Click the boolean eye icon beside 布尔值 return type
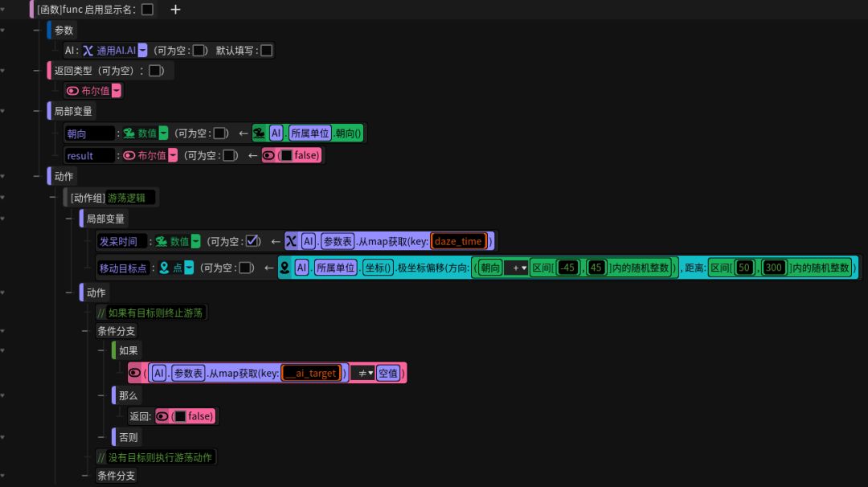This screenshot has height=487, width=868. coord(72,91)
